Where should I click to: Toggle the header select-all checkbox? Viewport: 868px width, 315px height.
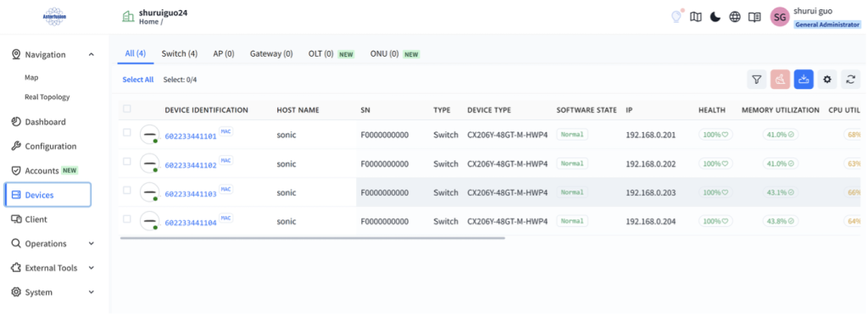point(127,109)
